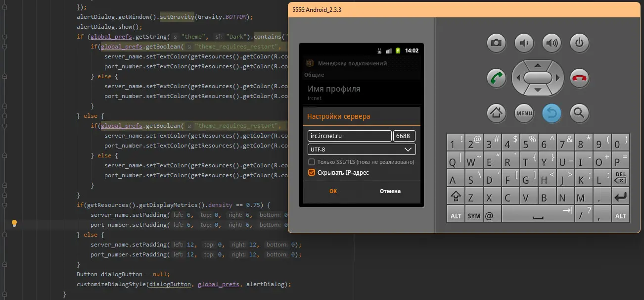Click the 6688 port number field
Screen dimensions: 644x300
(x=404, y=136)
